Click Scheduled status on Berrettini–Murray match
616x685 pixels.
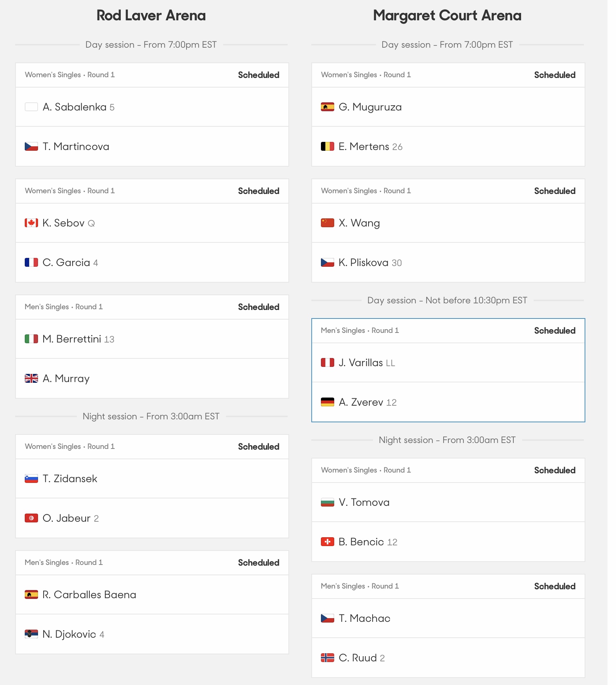[259, 307]
